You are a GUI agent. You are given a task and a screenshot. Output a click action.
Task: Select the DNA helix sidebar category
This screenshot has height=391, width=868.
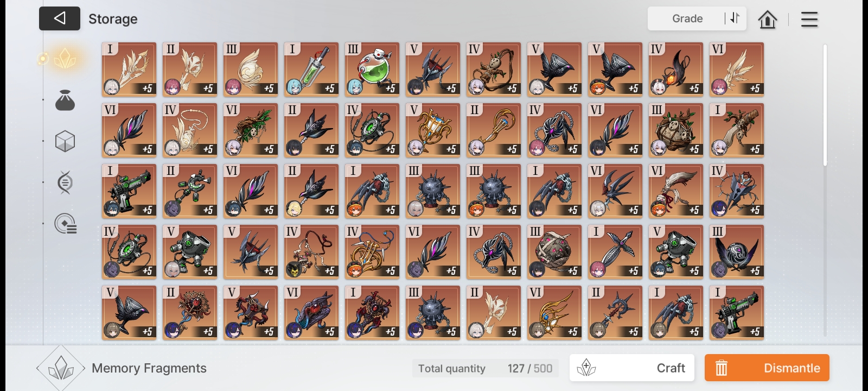(x=65, y=182)
